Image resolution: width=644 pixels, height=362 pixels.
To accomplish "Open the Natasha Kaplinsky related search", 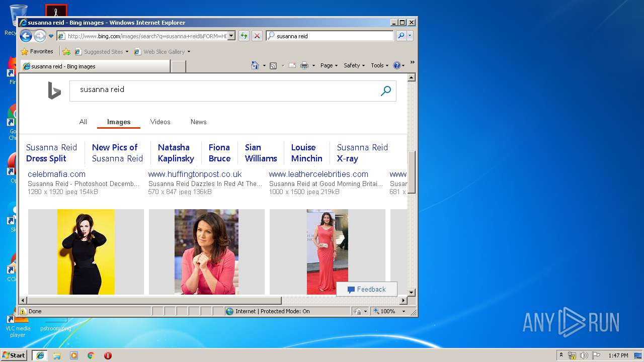I will (x=176, y=153).
